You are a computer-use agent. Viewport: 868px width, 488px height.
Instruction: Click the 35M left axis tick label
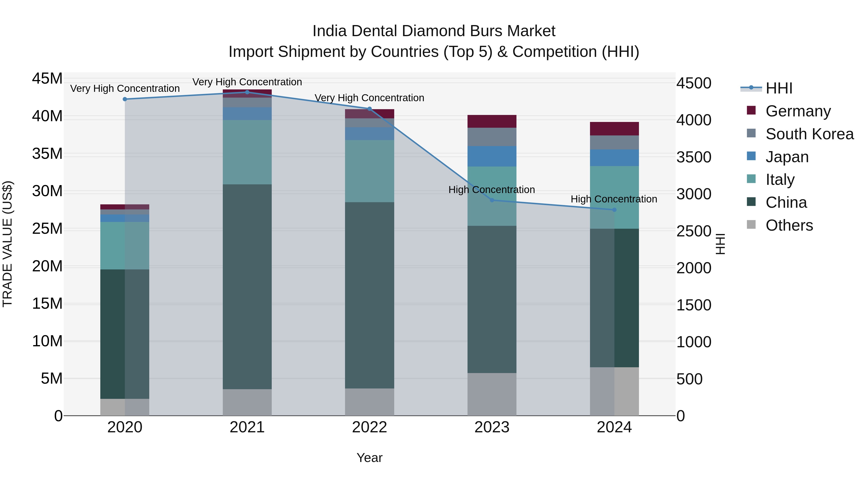[47, 154]
